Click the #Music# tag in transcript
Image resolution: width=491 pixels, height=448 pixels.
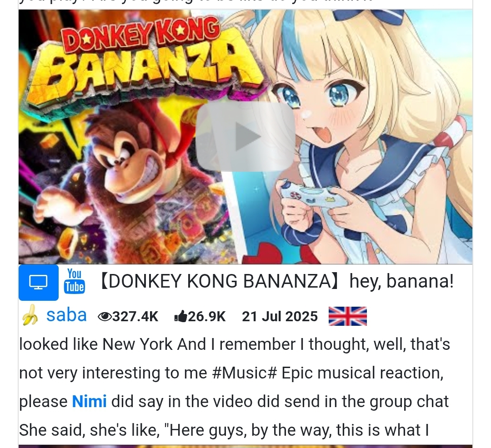click(x=244, y=373)
